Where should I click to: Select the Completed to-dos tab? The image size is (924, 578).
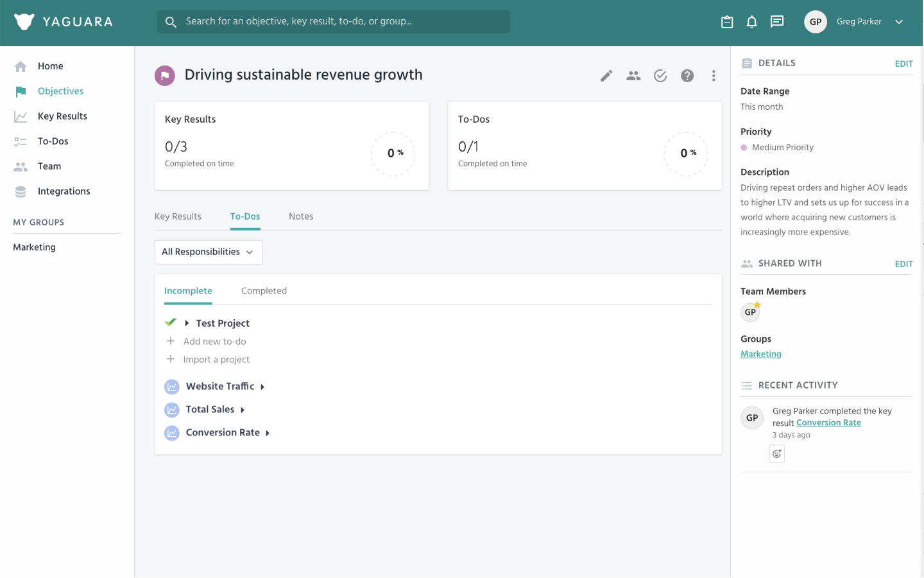(264, 291)
